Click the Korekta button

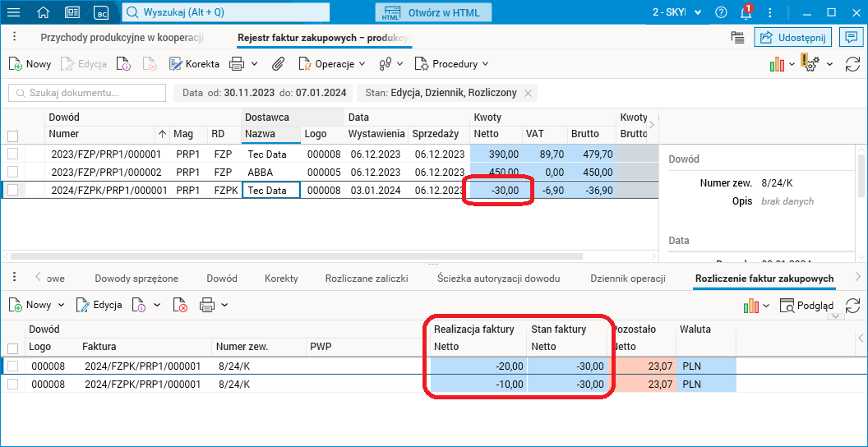click(x=194, y=63)
